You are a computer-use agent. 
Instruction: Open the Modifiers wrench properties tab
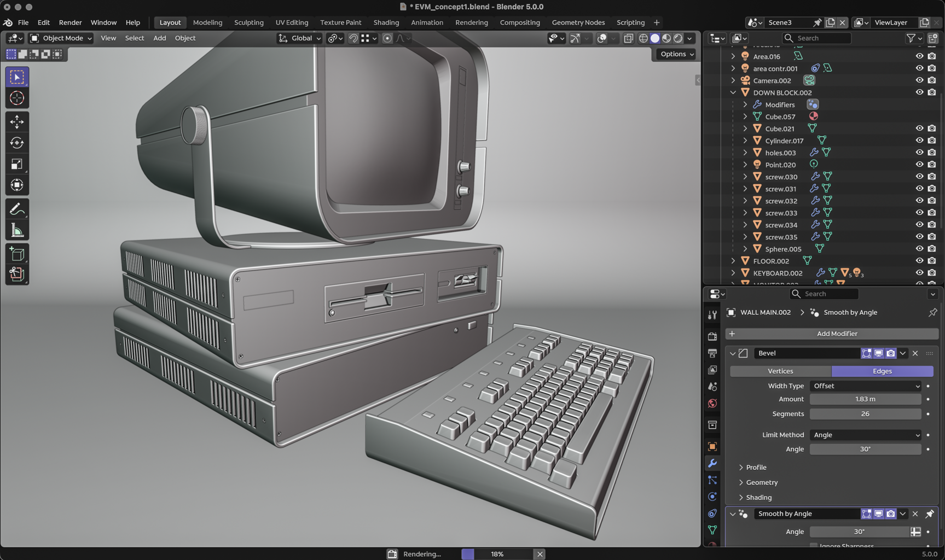coord(712,463)
